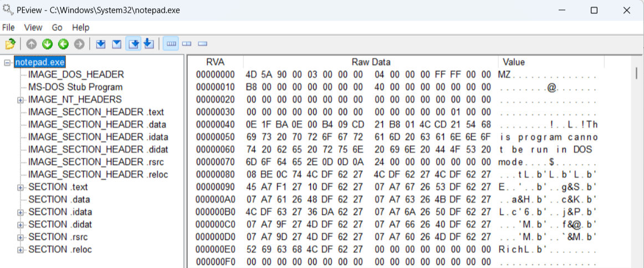Click the Value column header
Viewport: 644px width, 268px height.
tap(551, 62)
